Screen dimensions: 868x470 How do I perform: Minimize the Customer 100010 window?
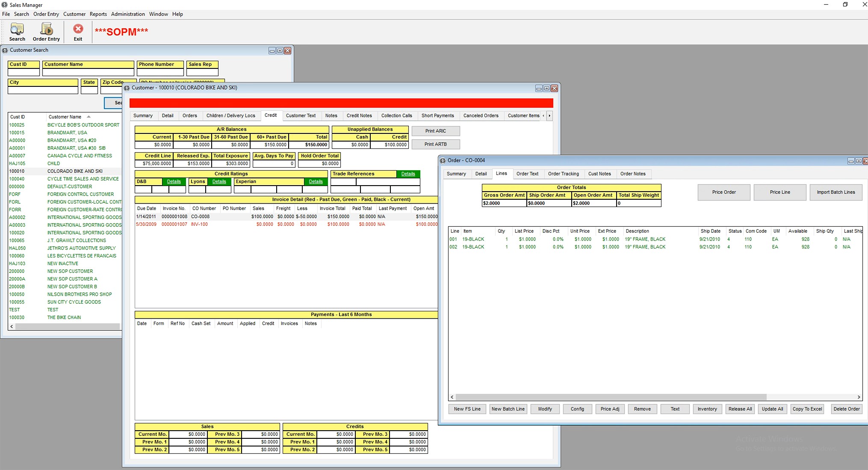(x=539, y=89)
